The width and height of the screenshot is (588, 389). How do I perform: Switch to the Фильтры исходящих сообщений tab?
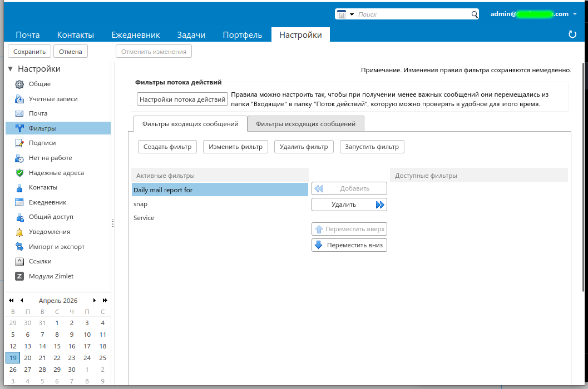click(x=305, y=124)
